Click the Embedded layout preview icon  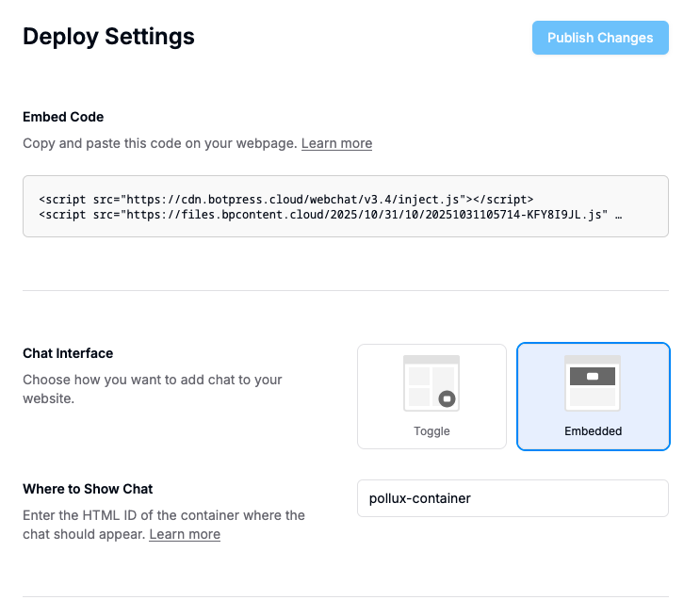point(593,382)
